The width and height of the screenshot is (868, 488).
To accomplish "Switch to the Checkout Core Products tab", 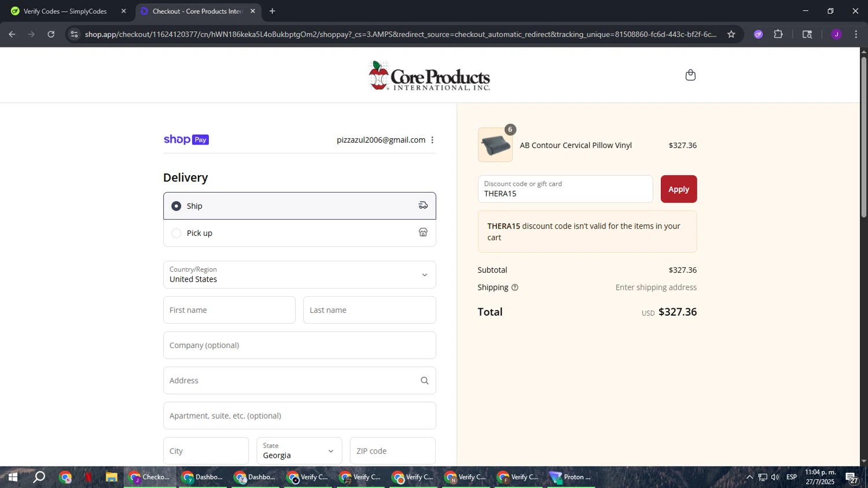I will [x=197, y=11].
